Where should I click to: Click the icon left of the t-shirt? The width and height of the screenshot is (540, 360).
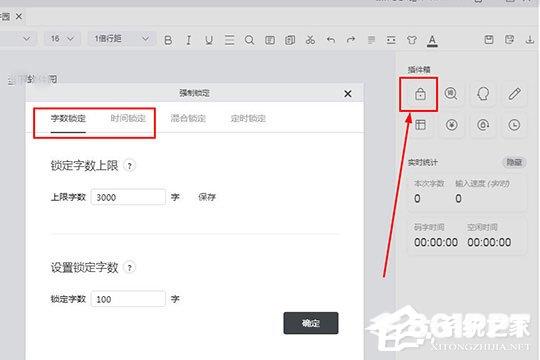pos(391,40)
